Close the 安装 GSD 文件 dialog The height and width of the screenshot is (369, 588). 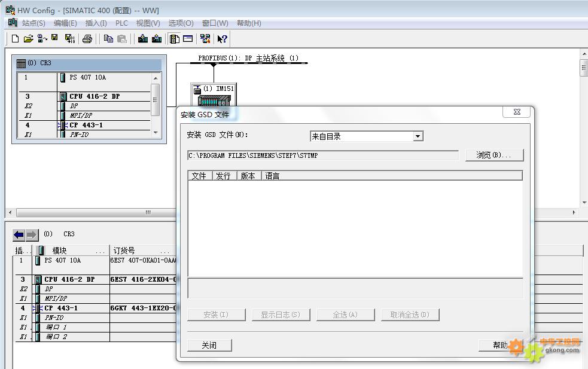click(x=517, y=112)
